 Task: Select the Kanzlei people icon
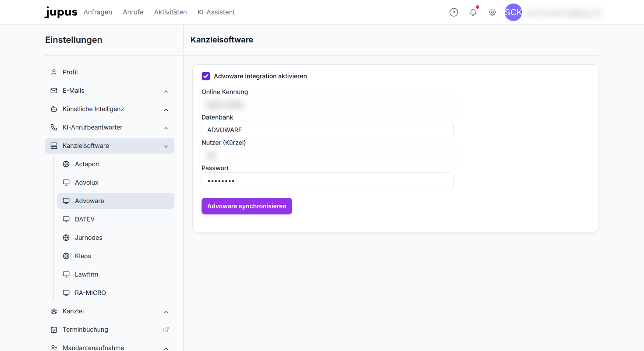point(54,311)
